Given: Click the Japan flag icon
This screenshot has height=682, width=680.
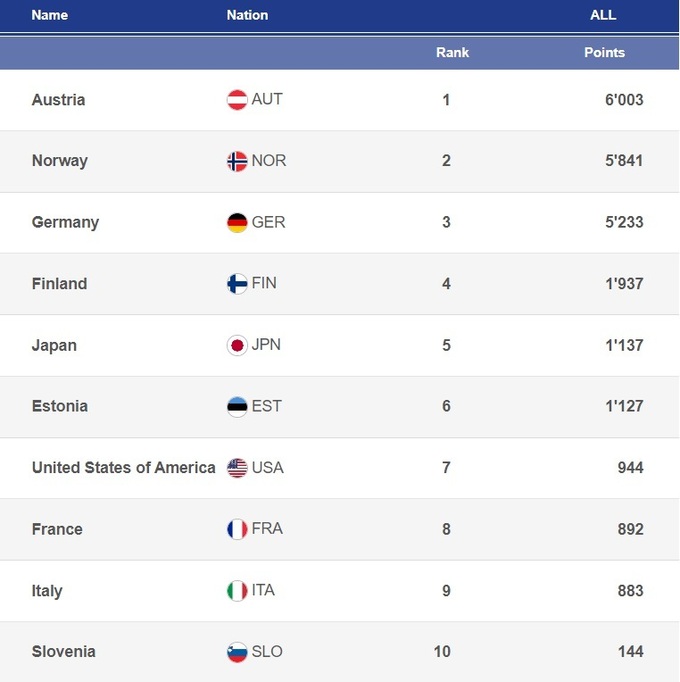Looking at the screenshot, I should [237, 345].
